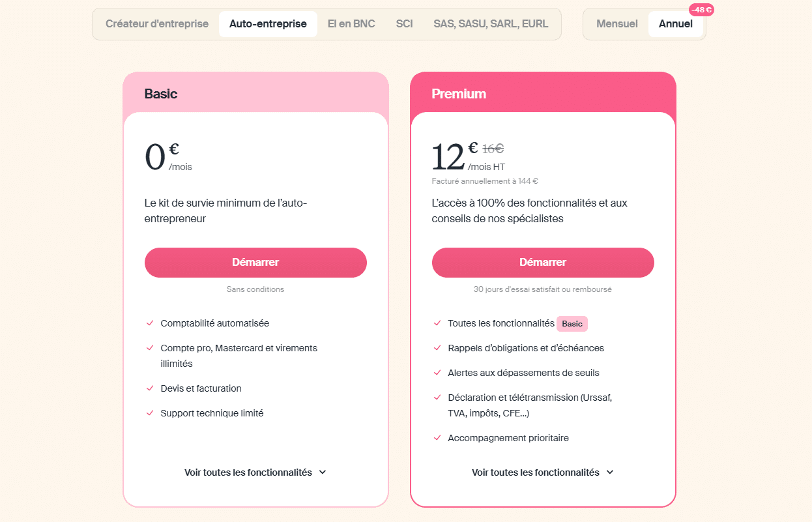Viewport: 812px width, 522px height.
Task: Start the Premium plan with Démarrer
Action: click(543, 263)
